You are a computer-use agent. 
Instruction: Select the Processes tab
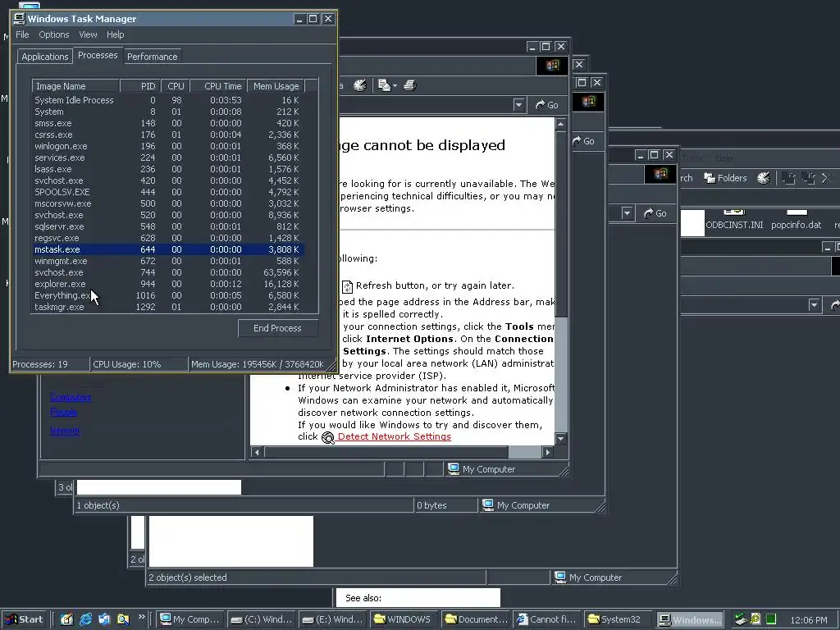point(98,55)
